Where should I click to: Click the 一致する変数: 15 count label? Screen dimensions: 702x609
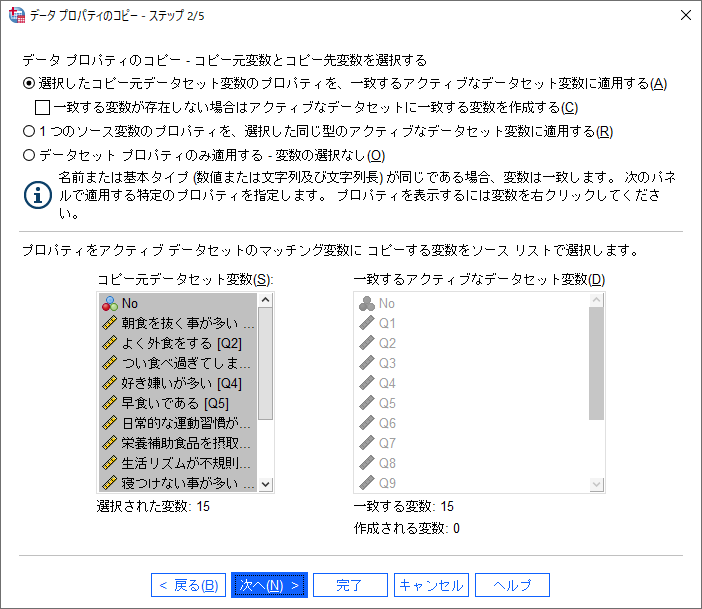(404, 506)
